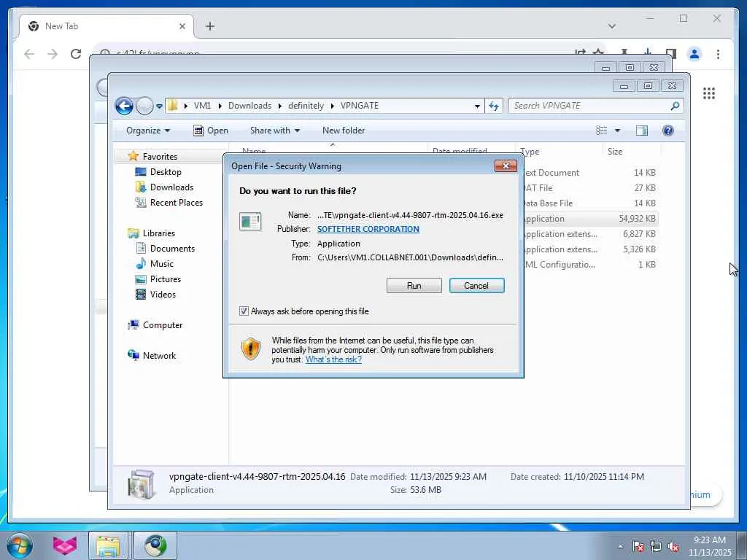Select the 1 KB XML Configuration row
Image resolution: width=747 pixels, height=560 pixels.
pyautogui.click(x=591, y=264)
